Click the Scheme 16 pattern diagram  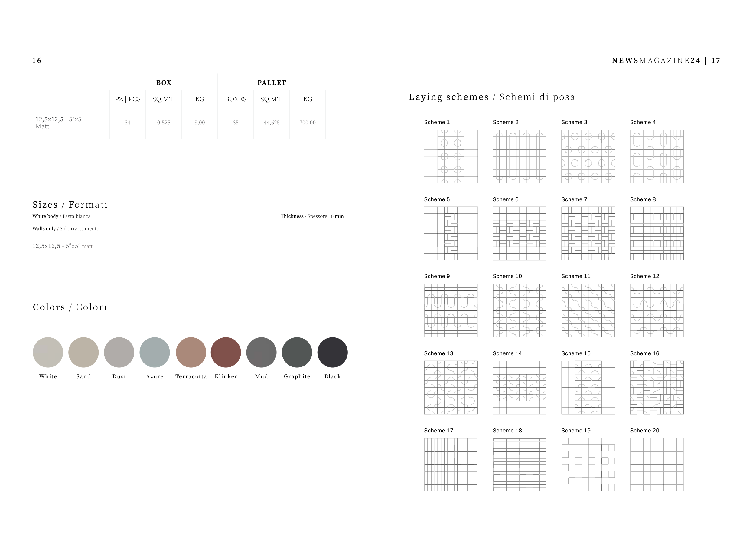click(657, 387)
